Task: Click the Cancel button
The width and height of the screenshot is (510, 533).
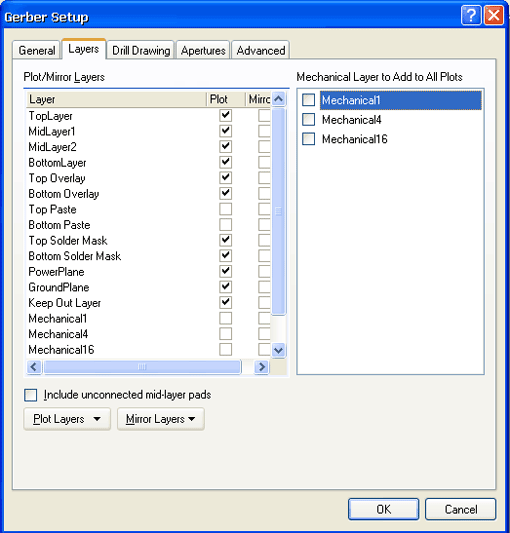Action: coord(461,509)
